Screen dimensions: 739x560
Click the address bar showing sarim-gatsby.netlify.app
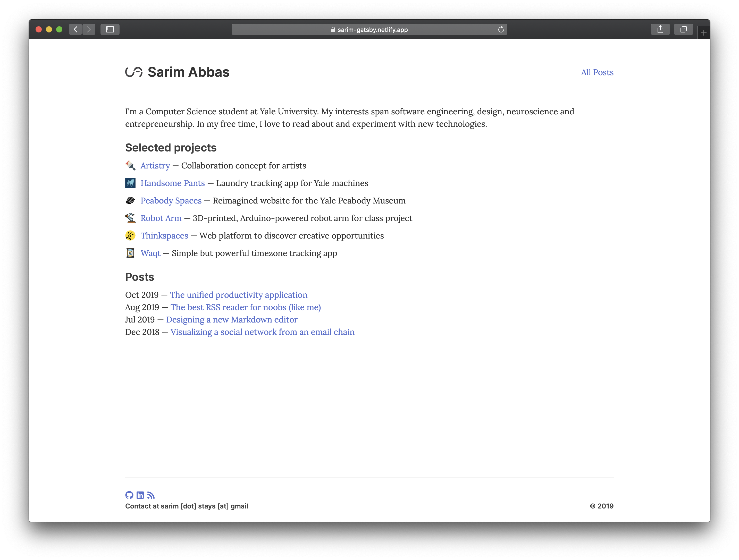tap(369, 29)
